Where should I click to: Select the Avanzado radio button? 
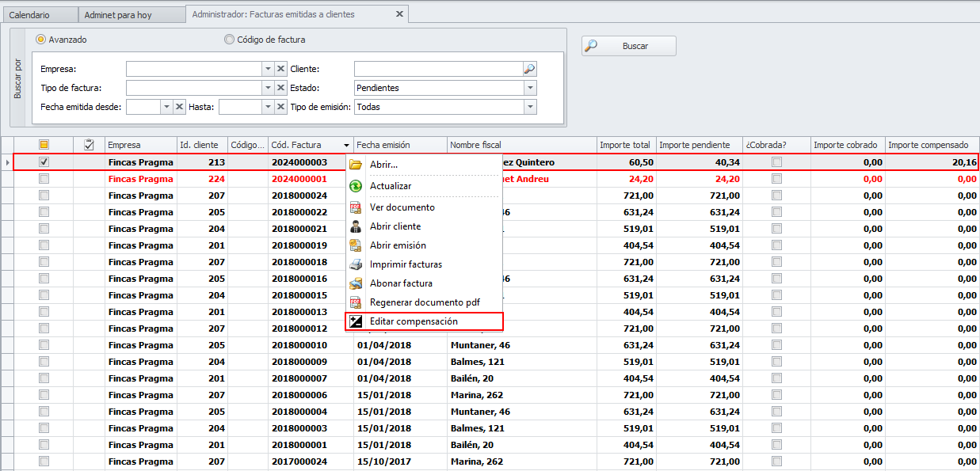(x=41, y=40)
